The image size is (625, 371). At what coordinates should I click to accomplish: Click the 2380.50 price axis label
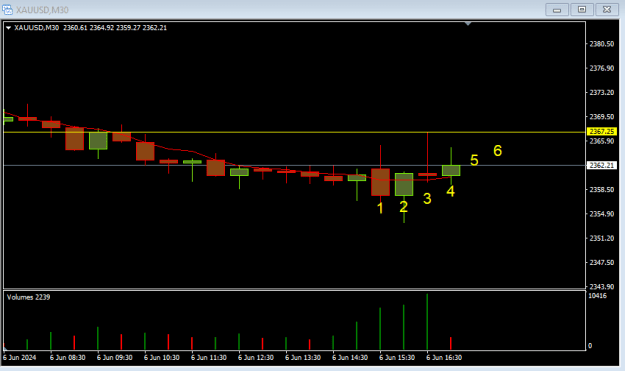(601, 44)
